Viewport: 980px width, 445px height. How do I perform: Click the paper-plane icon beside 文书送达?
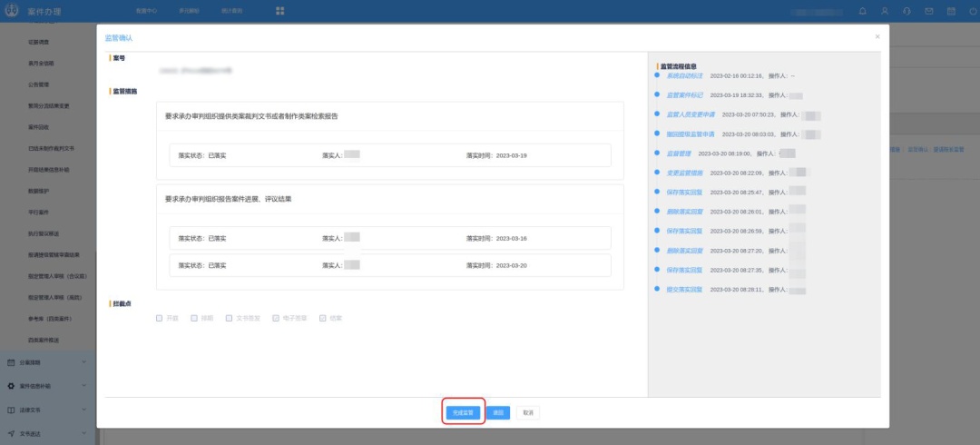tap(11, 434)
